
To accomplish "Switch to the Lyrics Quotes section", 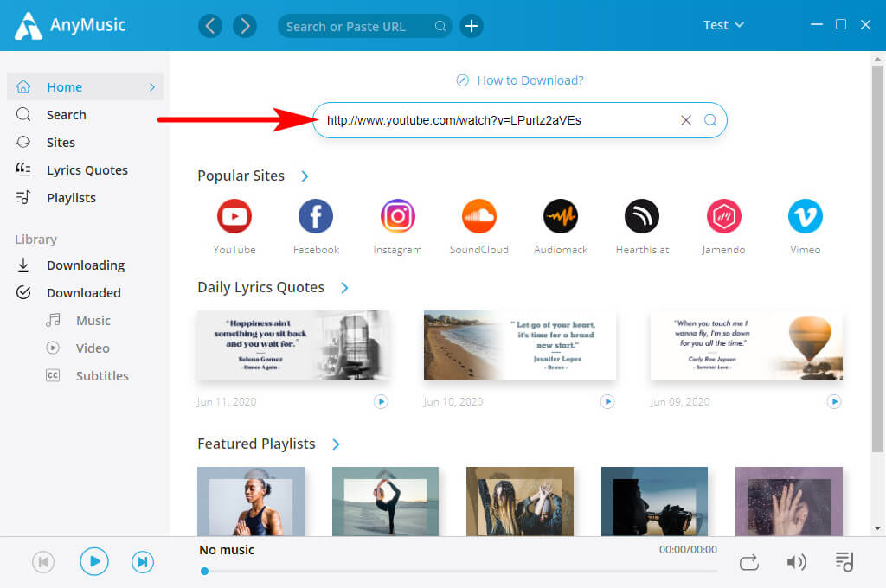I will tap(87, 169).
